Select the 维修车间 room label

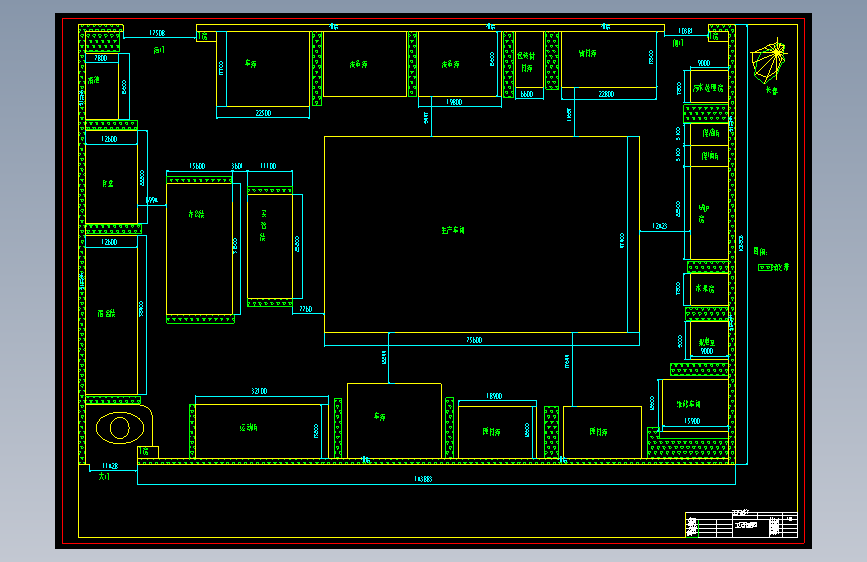(x=688, y=404)
